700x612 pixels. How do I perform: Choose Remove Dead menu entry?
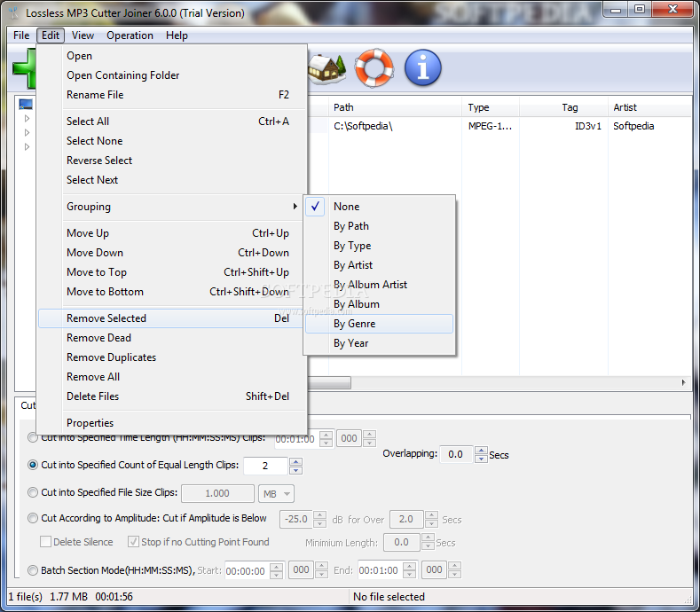(x=172, y=338)
